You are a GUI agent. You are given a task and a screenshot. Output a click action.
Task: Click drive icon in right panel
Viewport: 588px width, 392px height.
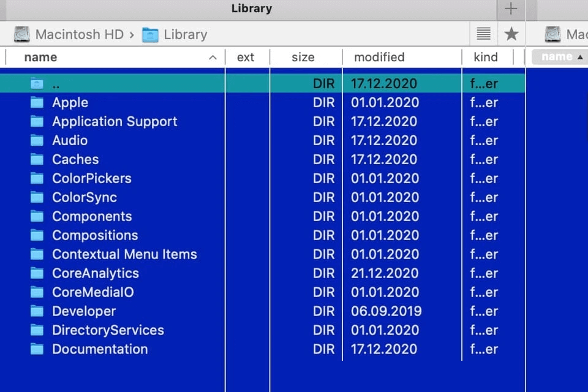pos(552,34)
